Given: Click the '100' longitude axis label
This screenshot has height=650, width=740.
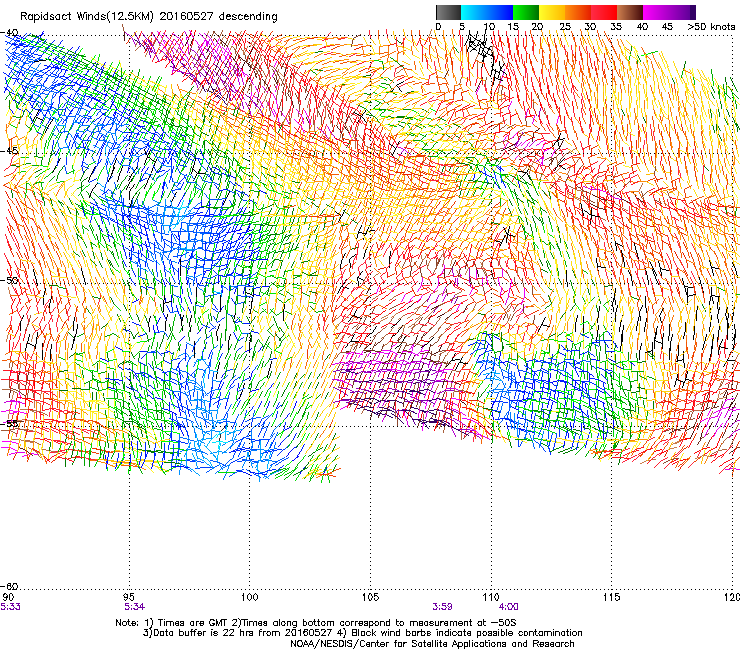Looking at the screenshot, I should pos(250,597).
